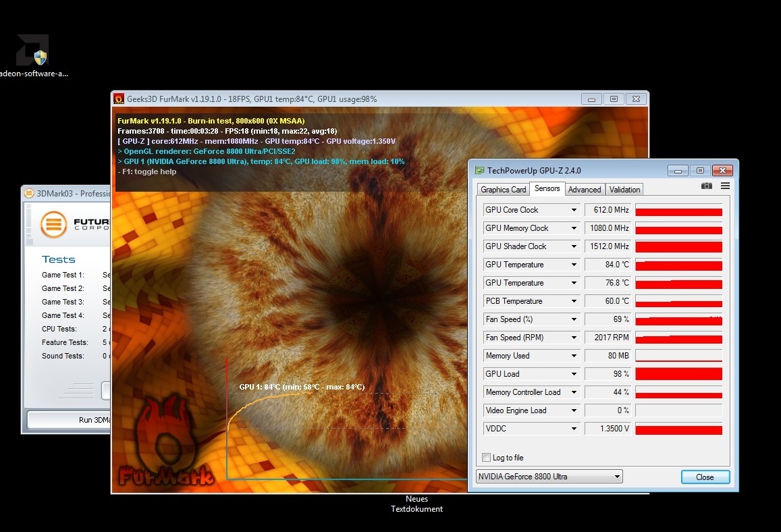Expand the GPU Core Clock sensor dropdown
This screenshot has height=532, width=781.
[574, 210]
